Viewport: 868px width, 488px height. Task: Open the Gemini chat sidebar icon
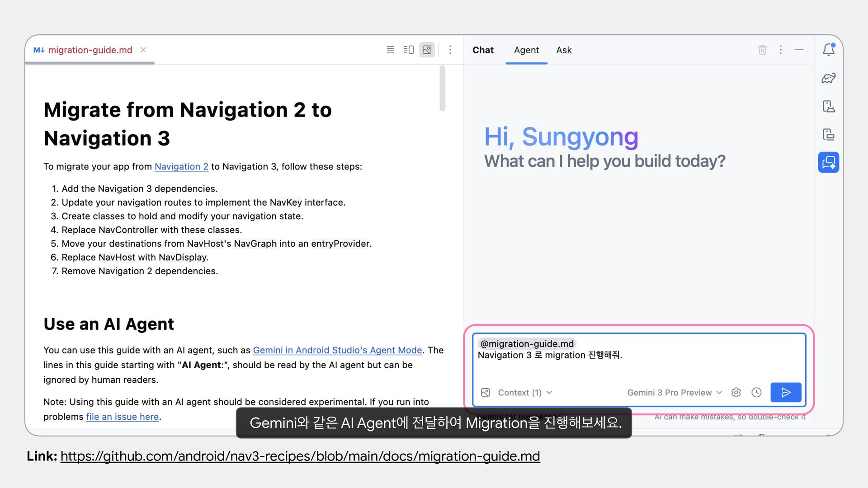pos(828,162)
